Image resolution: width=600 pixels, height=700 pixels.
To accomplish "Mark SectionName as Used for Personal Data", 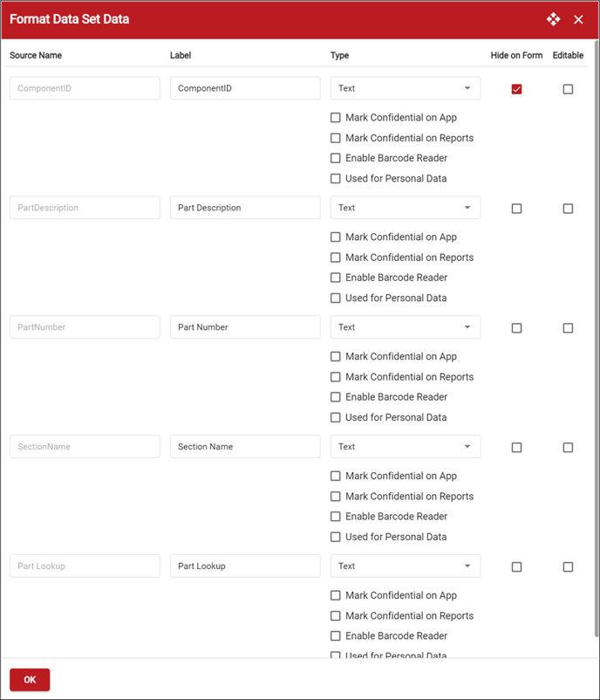I will pos(336,537).
